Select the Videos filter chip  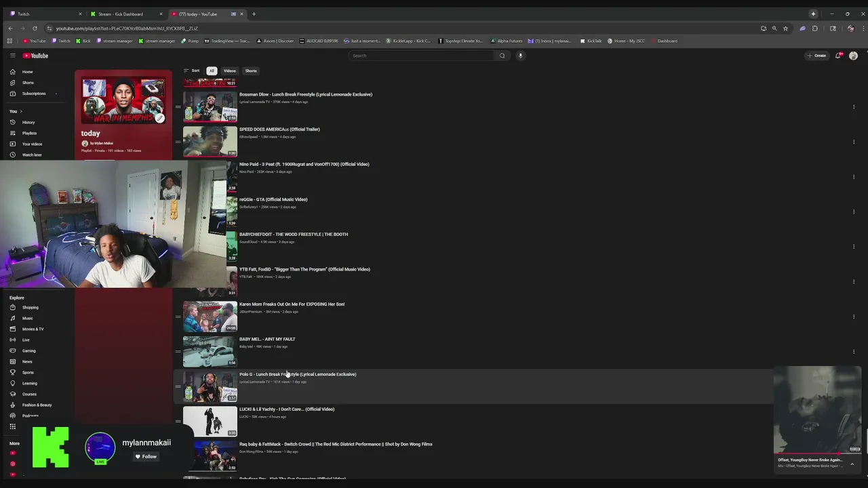pos(230,70)
